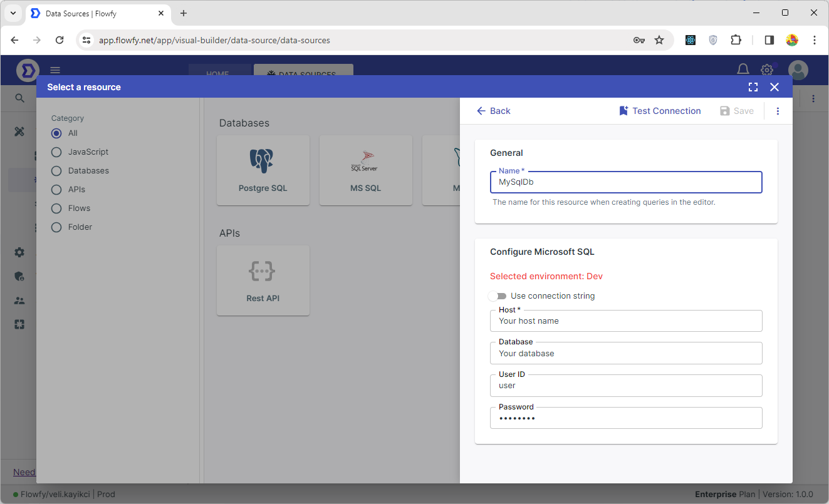
Task: Toggle the Use connection string switch
Action: [498, 296]
